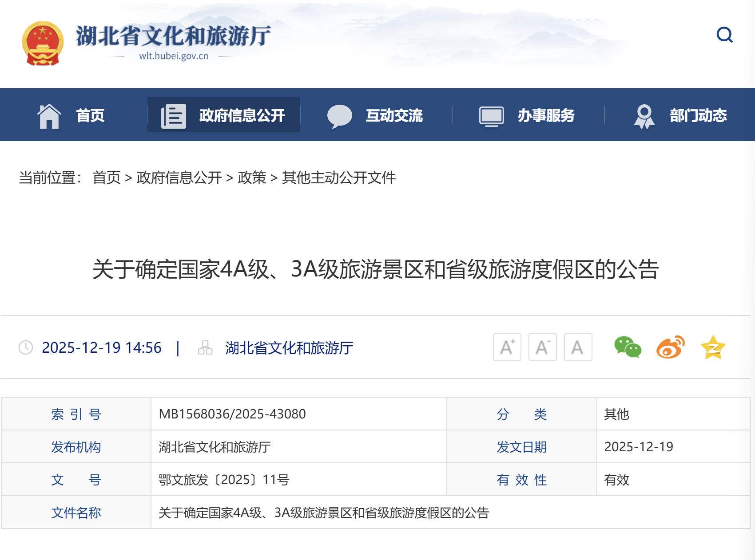Click the site title 湖北省文化和旅游厅 banner
This screenshot has height=560, width=755.
(173, 36)
